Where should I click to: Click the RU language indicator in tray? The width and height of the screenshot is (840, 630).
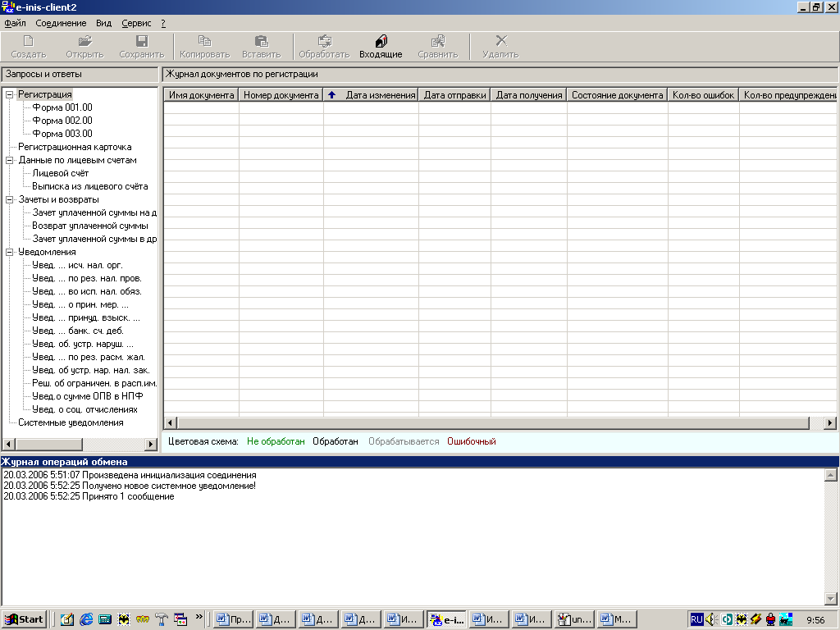(696, 619)
